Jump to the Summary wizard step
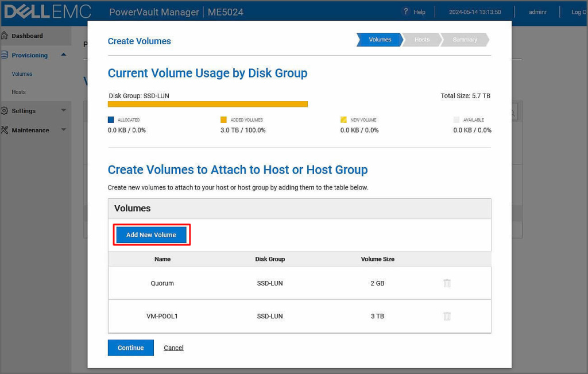588x374 pixels. click(x=465, y=40)
